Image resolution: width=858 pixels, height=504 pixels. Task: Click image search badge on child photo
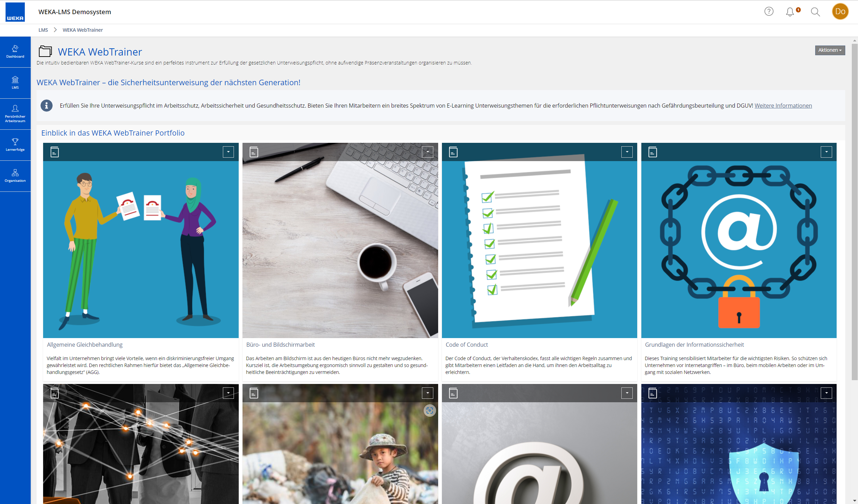[x=430, y=411]
